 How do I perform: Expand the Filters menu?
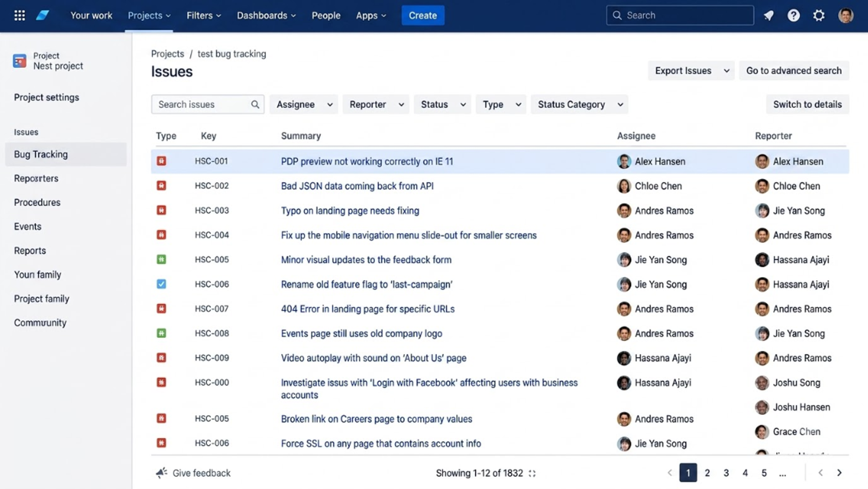(204, 15)
